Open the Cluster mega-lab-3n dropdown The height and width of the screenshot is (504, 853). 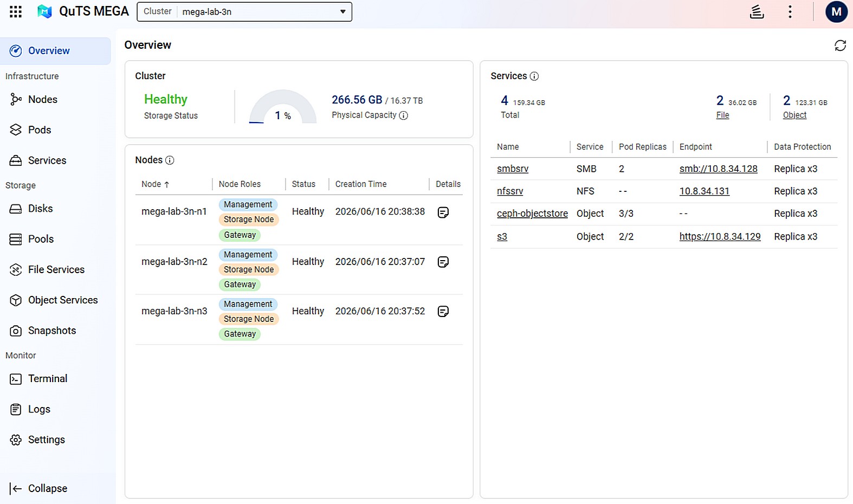[244, 11]
